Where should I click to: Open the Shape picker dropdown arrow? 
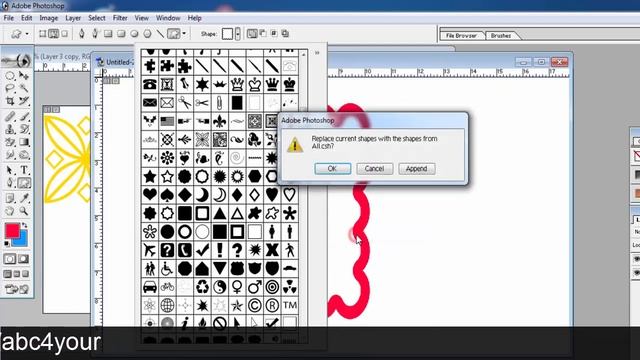pyautogui.click(x=238, y=34)
